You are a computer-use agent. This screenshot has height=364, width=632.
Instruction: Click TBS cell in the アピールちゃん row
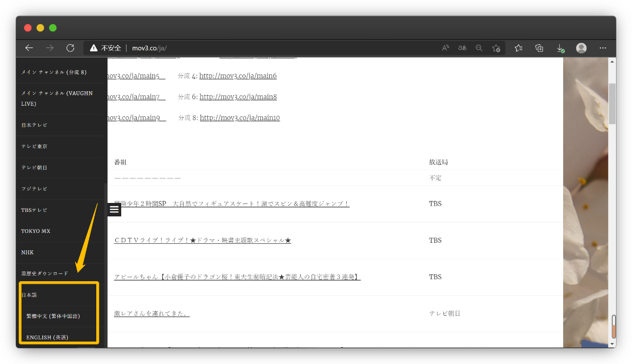[x=435, y=277]
